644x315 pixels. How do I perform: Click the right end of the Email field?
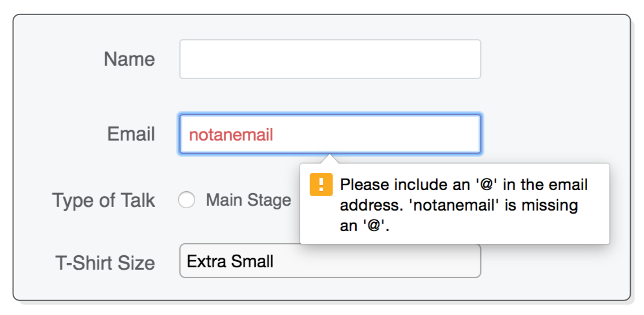pyautogui.click(x=471, y=134)
